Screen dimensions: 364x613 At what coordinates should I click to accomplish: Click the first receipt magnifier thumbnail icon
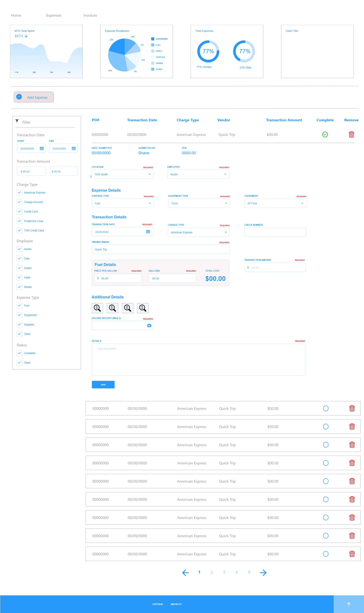pyautogui.click(x=97, y=308)
